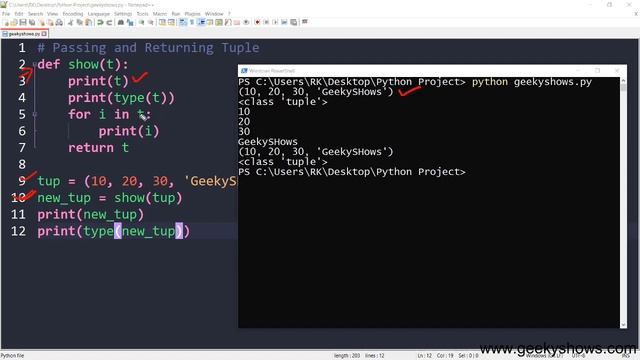This screenshot has width=640, height=360.
Task: Click the PowerShell window scrollbar down arrow
Action: 623,325
